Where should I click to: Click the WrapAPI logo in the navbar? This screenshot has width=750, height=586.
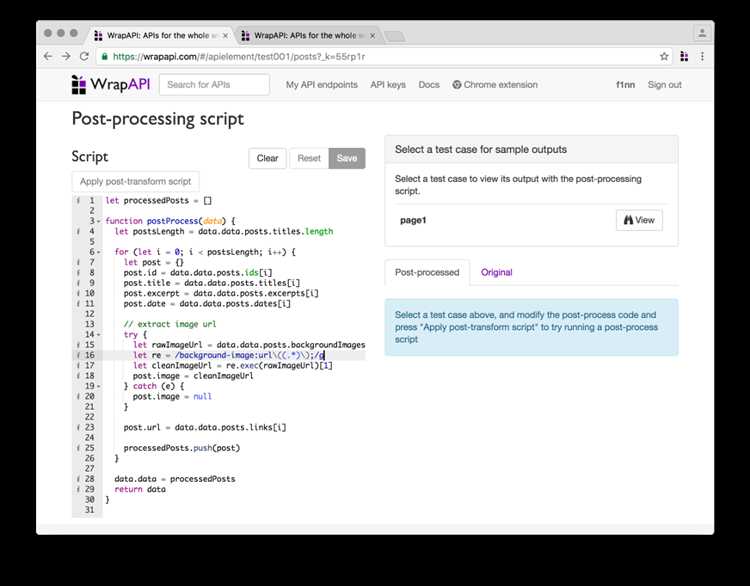pos(110,85)
